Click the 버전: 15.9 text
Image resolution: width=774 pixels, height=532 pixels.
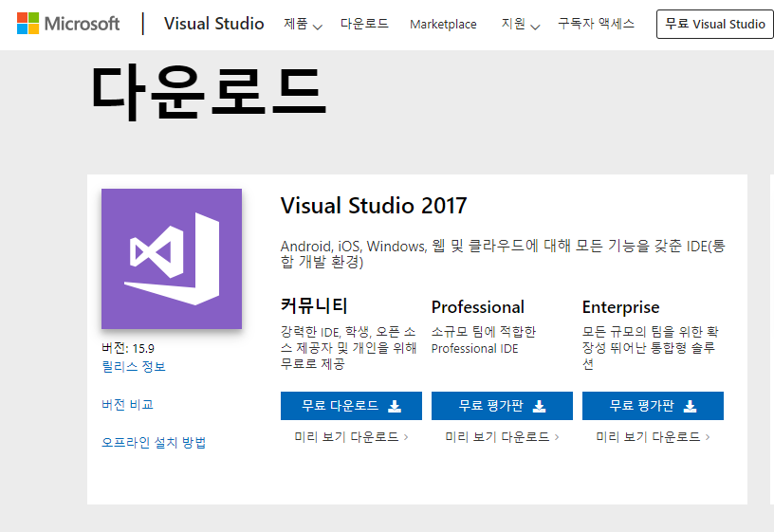pyautogui.click(x=128, y=348)
